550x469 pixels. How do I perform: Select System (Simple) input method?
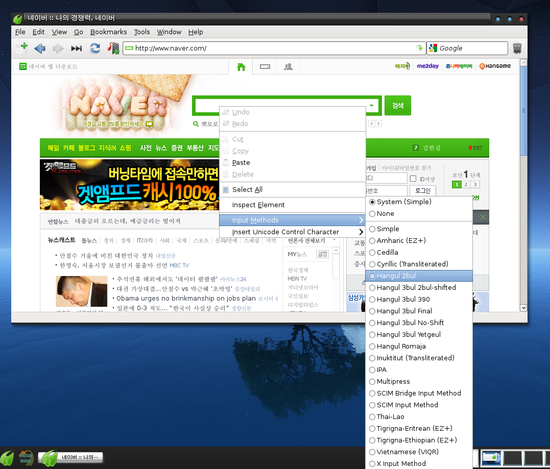coord(419,202)
